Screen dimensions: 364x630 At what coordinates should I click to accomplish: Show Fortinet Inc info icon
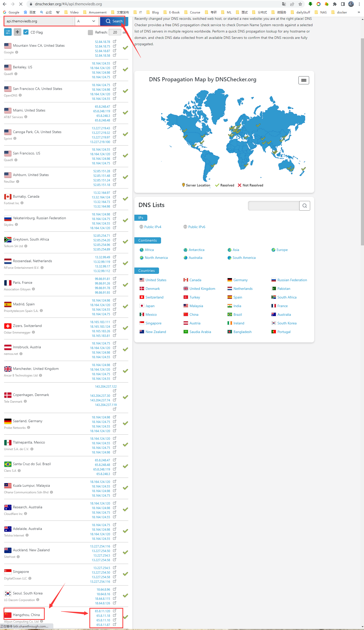coord(22,203)
